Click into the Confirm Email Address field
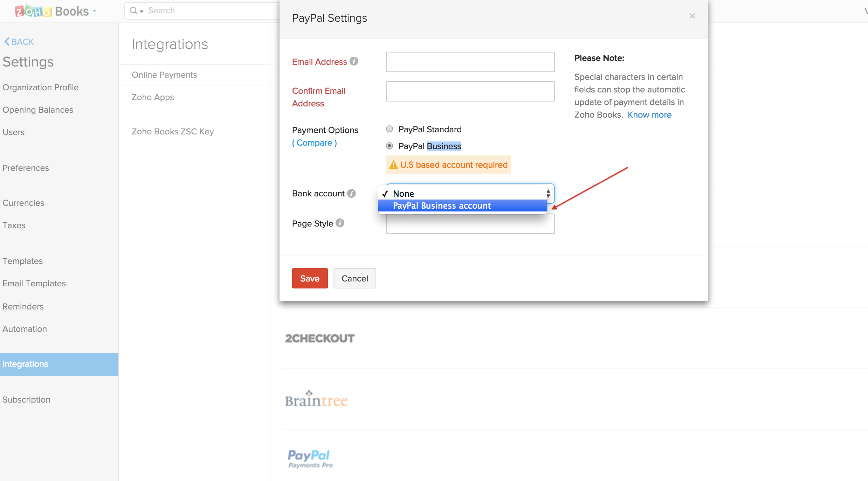 tap(470, 91)
